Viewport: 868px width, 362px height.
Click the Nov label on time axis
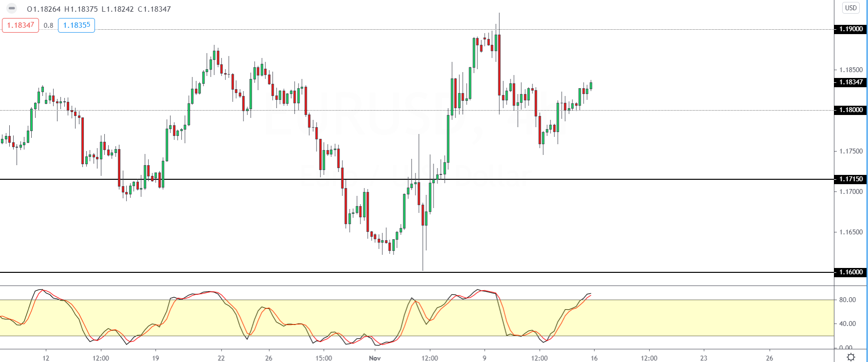(375, 358)
